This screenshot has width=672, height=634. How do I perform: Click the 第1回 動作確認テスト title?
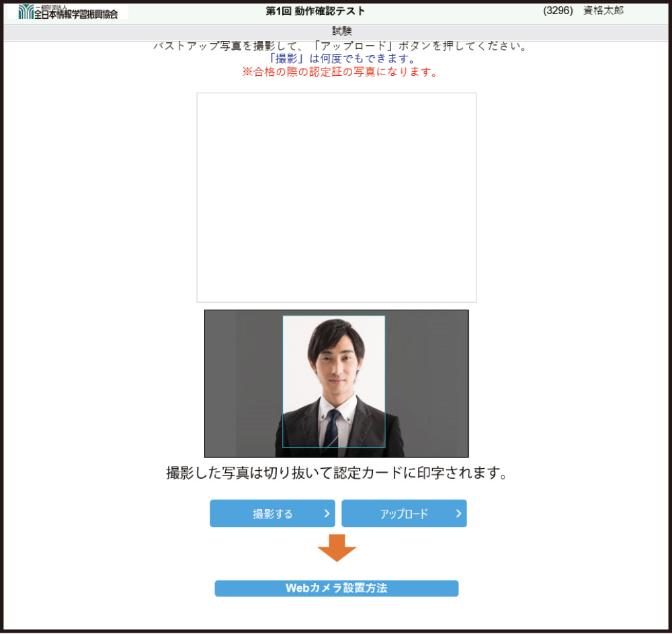(315, 11)
